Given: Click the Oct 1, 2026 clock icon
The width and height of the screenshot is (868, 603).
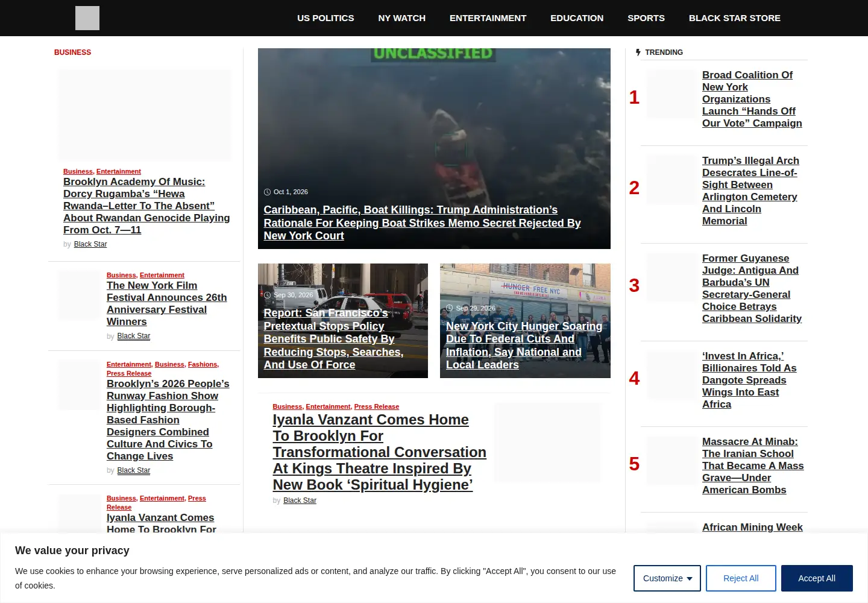Looking at the screenshot, I should click(267, 192).
